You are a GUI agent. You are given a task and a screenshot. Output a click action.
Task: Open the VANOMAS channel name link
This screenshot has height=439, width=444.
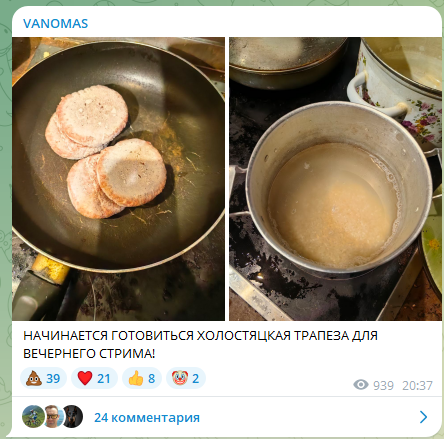(55, 24)
